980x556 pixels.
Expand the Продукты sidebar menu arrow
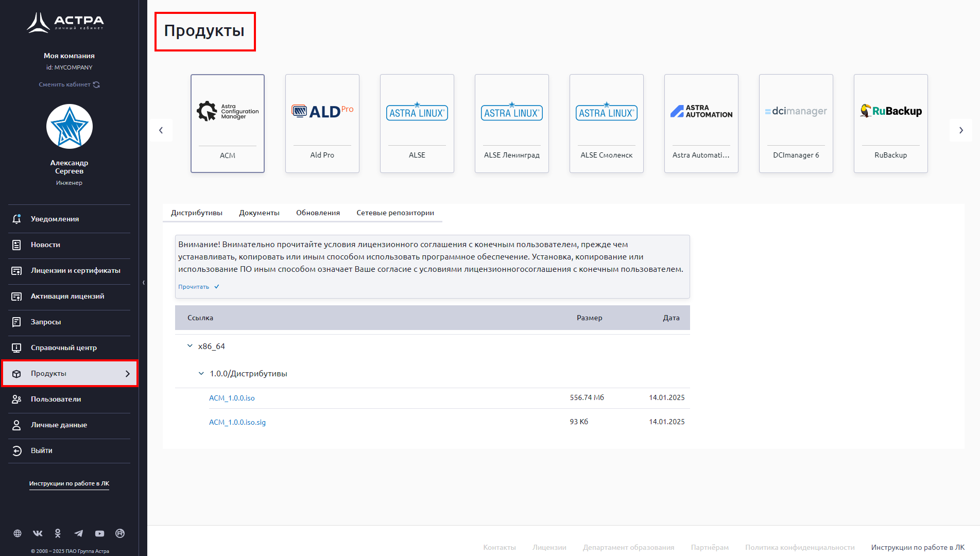click(128, 374)
